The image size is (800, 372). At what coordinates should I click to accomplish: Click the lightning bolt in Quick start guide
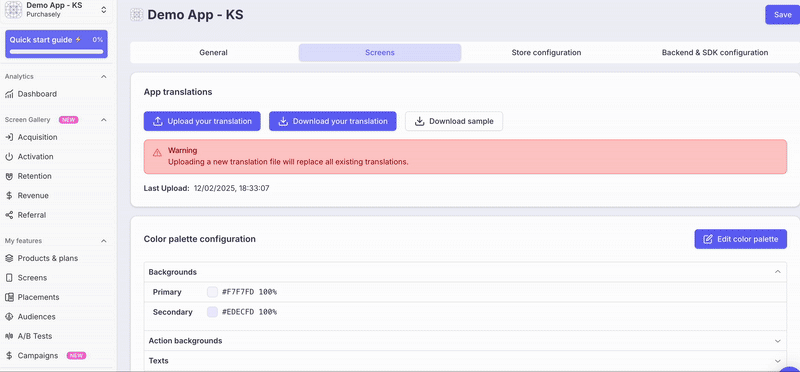[78, 39]
